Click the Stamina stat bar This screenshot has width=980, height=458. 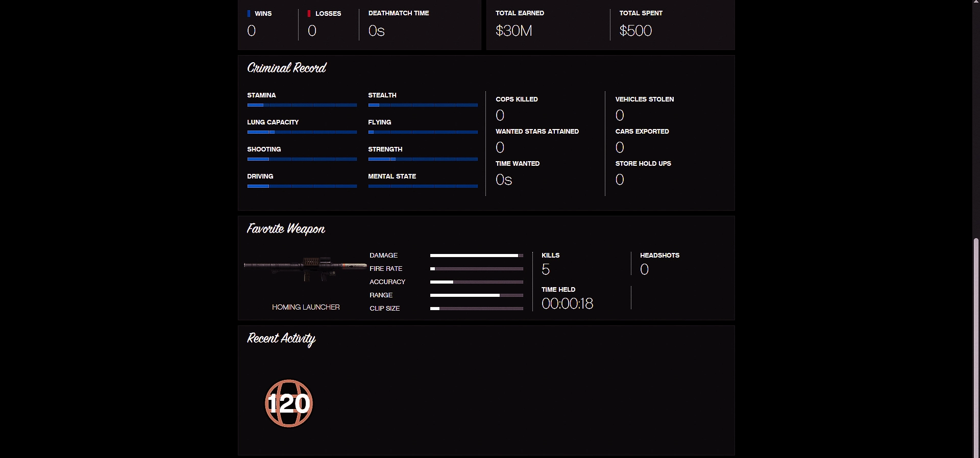coord(302,105)
